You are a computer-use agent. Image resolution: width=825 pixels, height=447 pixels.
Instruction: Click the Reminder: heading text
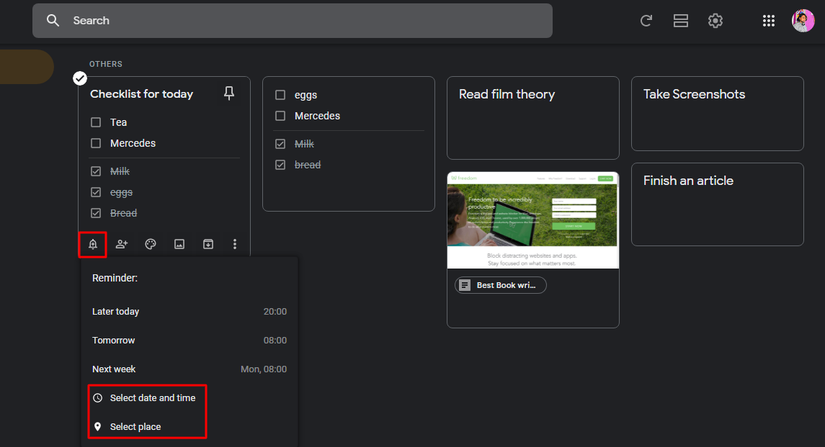click(x=115, y=278)
